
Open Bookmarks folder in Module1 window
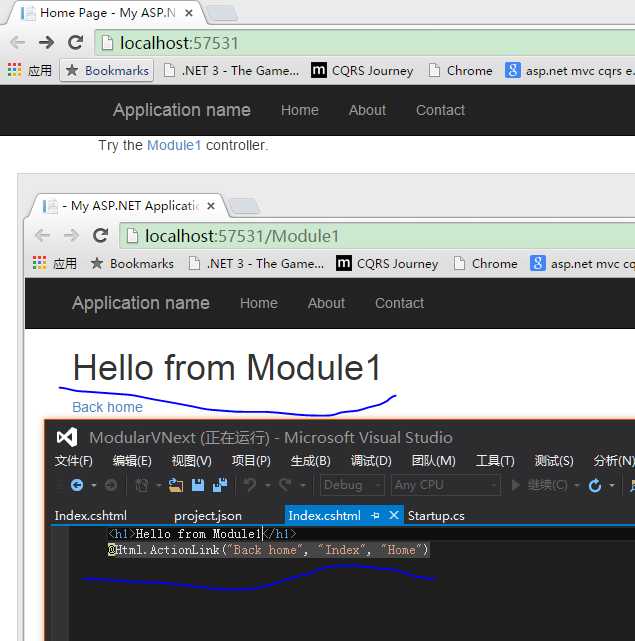[x=132, y=264]
